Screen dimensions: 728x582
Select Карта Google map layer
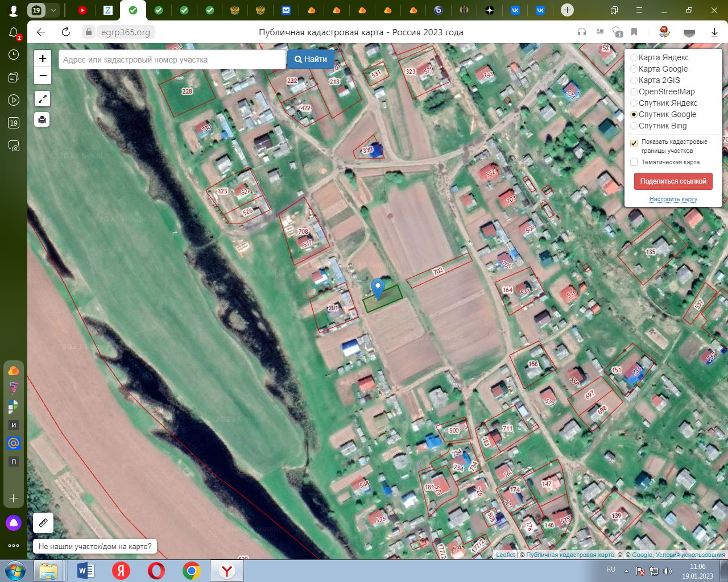(x=634, y=69)
